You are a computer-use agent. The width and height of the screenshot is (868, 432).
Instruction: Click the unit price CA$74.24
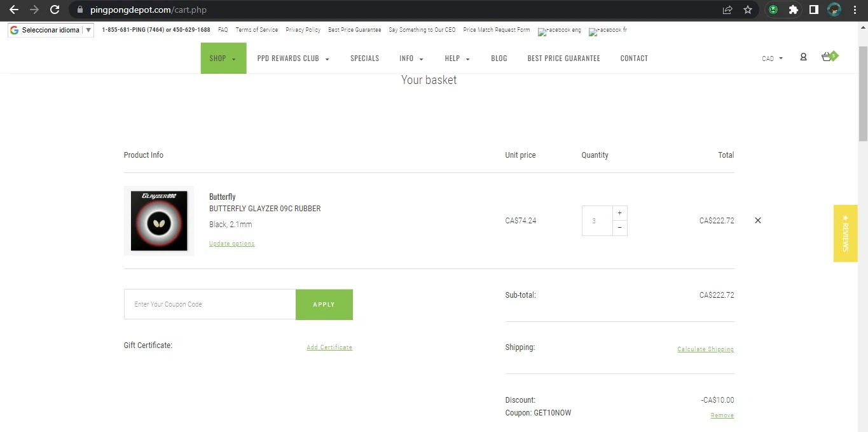[521, 221]
